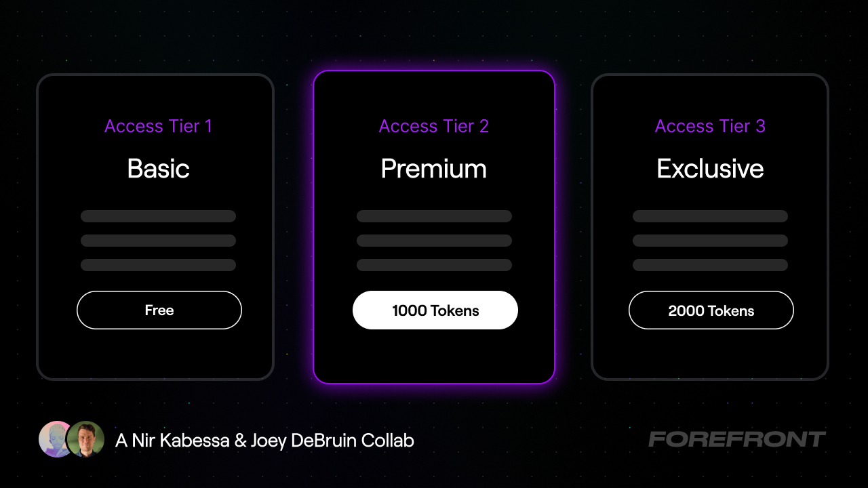Click the collab credit text

pos(264,441)
